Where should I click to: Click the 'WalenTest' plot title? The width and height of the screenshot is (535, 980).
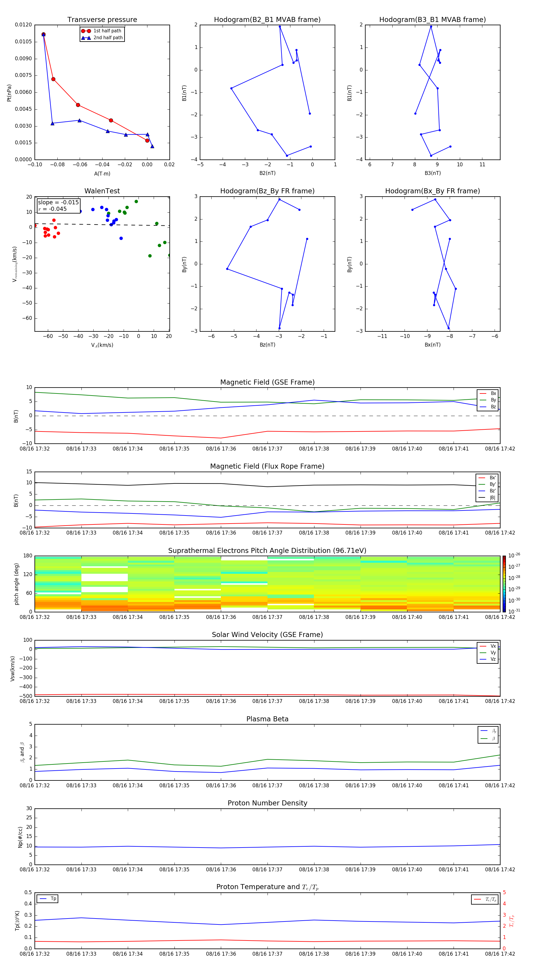[102, 191]
